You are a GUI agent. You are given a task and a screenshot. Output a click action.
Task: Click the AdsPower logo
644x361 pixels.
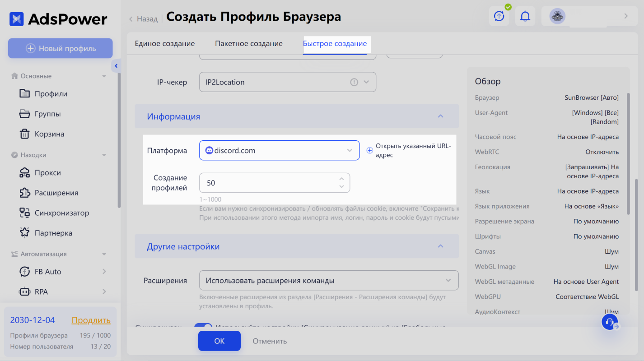pyautogui.click(x=59, y=19)
